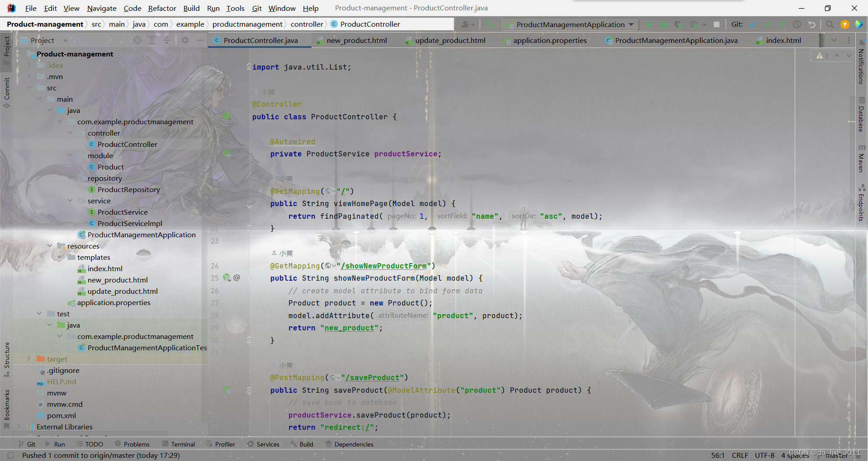The height and width of the screenshot is (461, 868).
Task: Toggle the Commit tool window
Action: [x=7, y=92]
